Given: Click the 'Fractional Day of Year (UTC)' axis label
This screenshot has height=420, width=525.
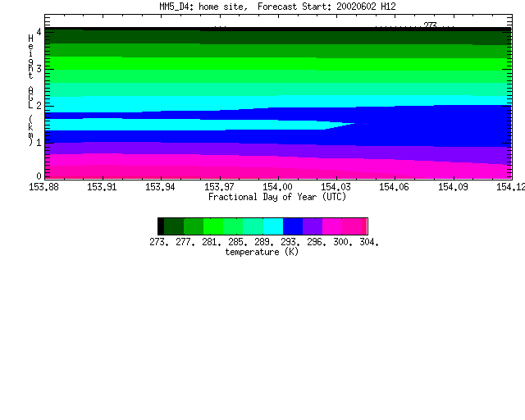Looking at the screenshot, I should point(277,197).
